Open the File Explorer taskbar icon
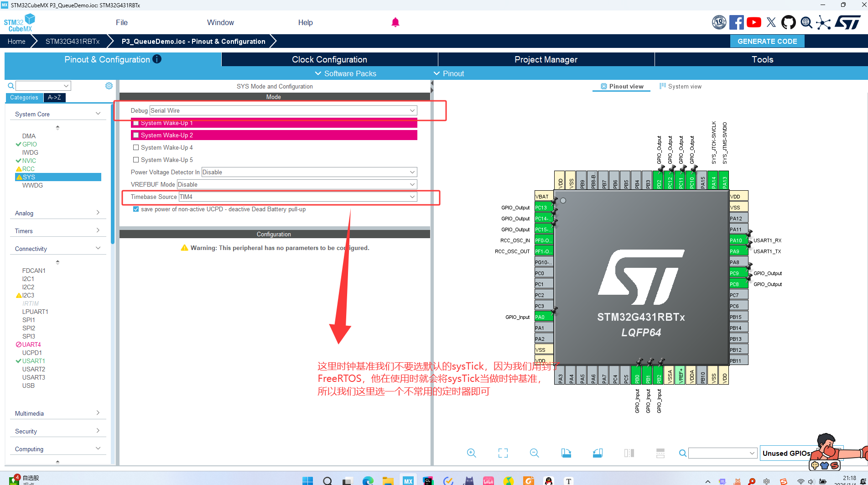Viewport: 868px width, 485px height. [388, 481]
